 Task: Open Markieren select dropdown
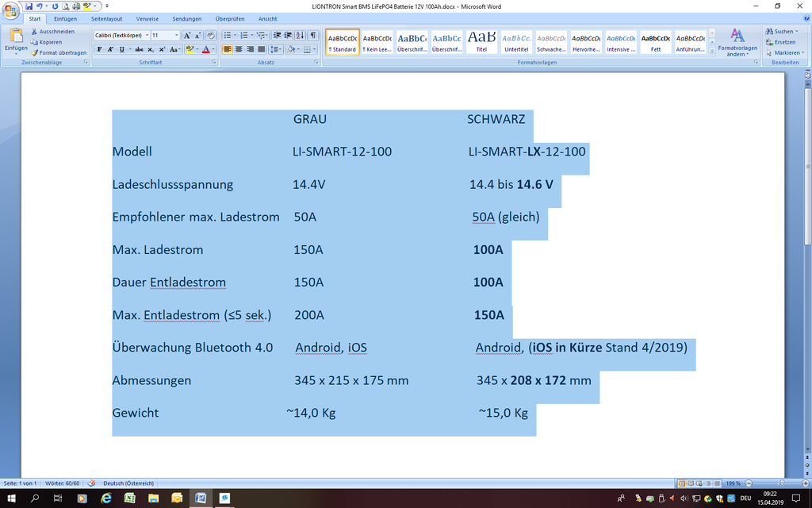pyautogui.click(x=785, y=52)
